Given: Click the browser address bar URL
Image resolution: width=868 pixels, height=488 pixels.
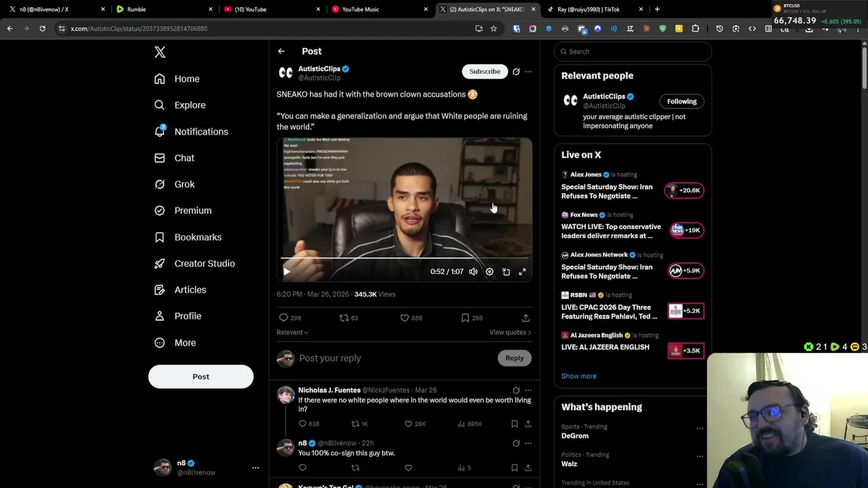Looking at the screenshot, I should pyautogui.click(x=139, y=28).
